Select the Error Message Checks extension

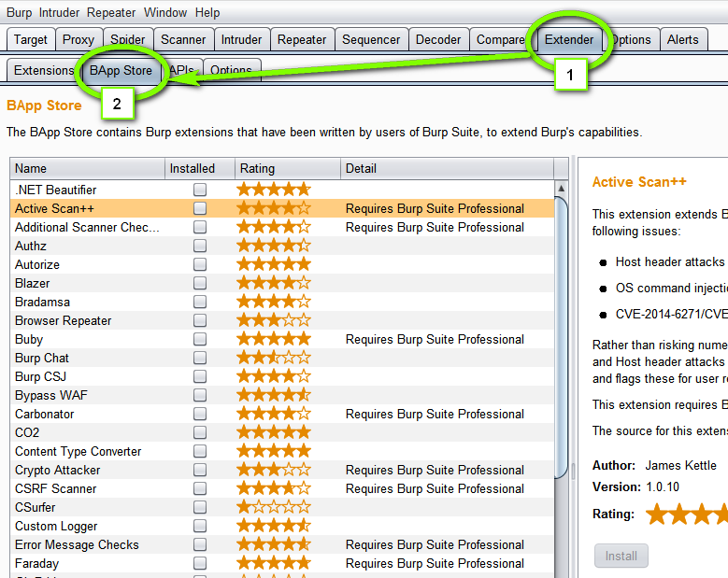282,544
